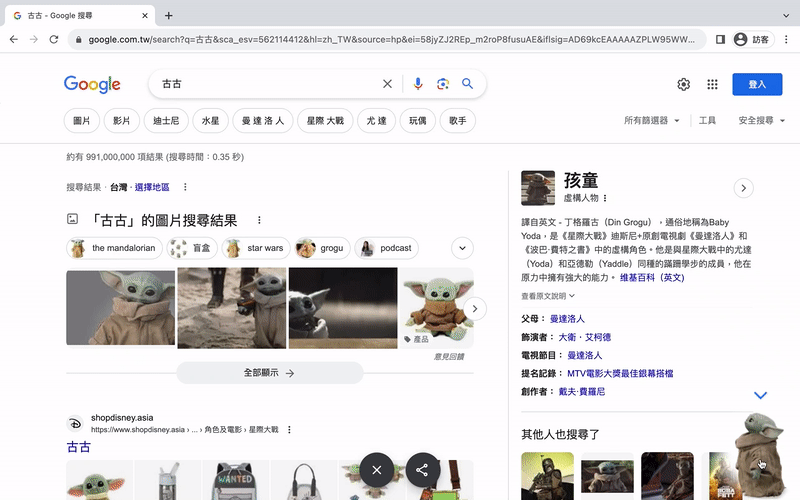Open three-dot menu next to 選擇地區
The image size is (800, 500).
click(x=185, y=187)
